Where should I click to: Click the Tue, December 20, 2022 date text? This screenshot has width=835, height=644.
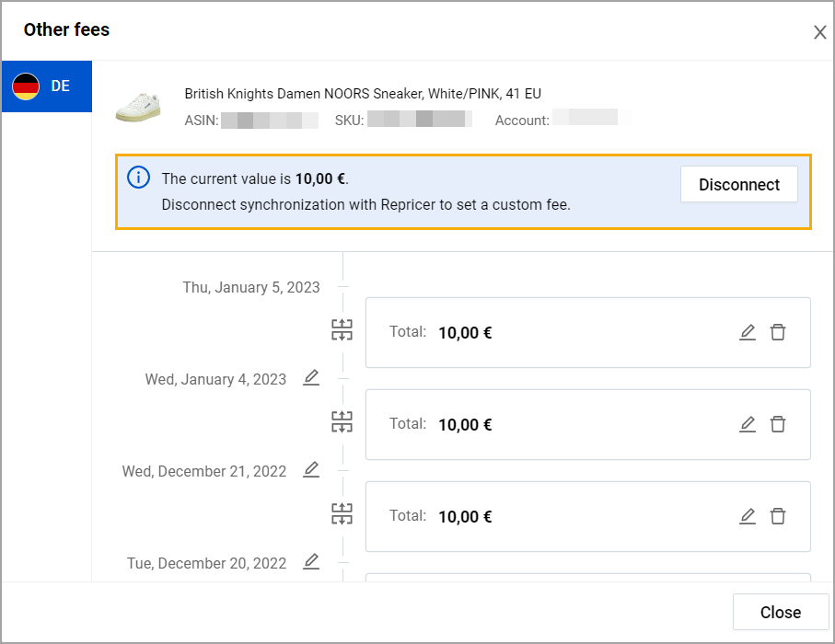click(x=206, y=564)
